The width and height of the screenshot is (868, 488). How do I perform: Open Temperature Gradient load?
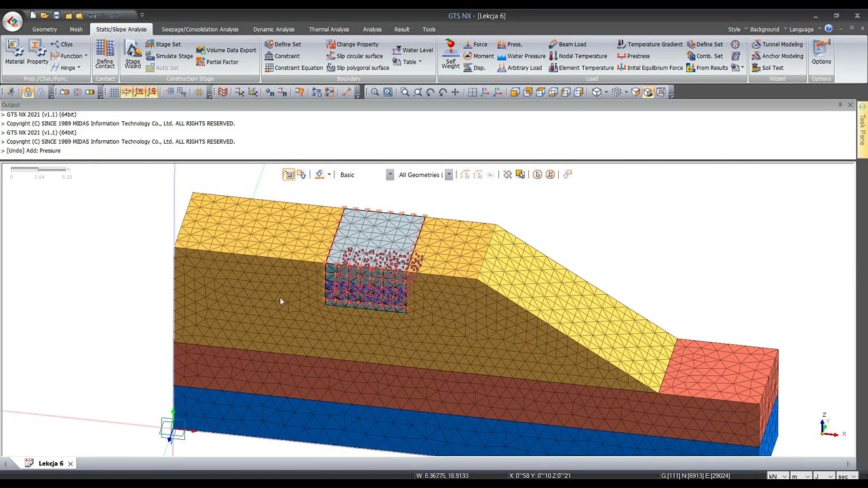coord(650,44)
